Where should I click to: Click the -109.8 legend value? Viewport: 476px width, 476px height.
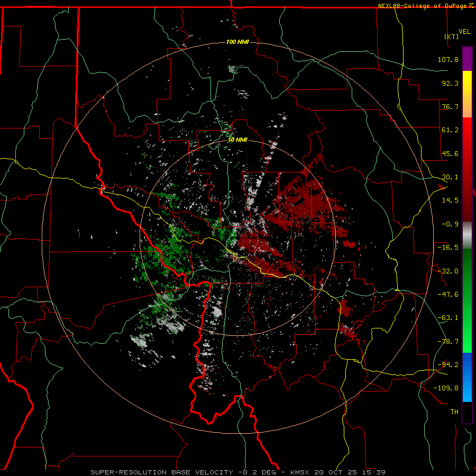coord(446,388)
